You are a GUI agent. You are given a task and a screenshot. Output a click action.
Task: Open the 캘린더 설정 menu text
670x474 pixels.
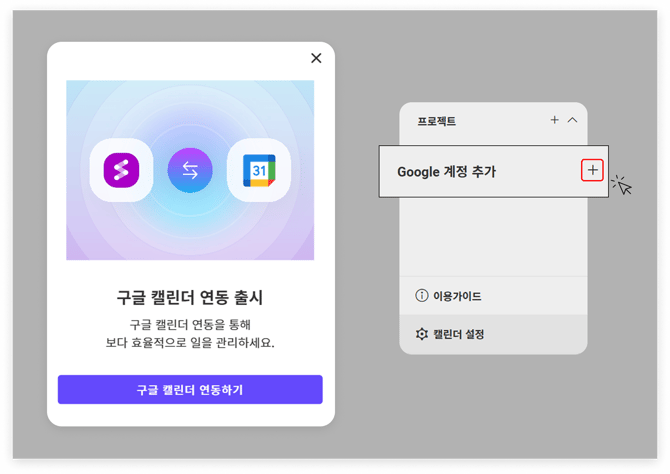click(x=459, y=334)
